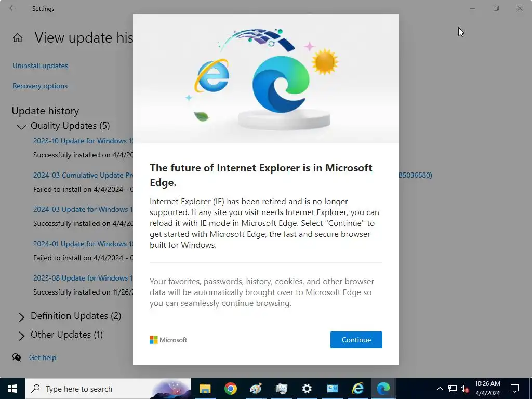Minimize the Settings window
This screenshot has height=399, width=532.
[x=472, y=8]
